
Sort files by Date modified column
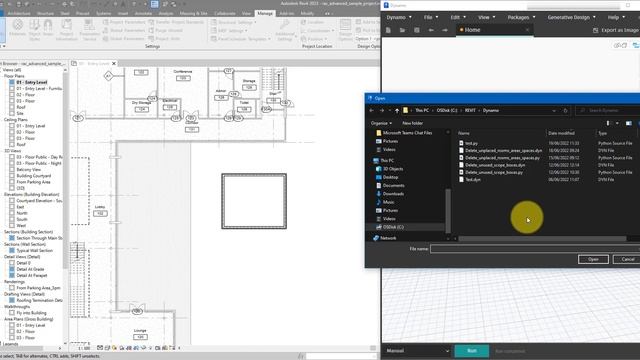tap(562, 133)
